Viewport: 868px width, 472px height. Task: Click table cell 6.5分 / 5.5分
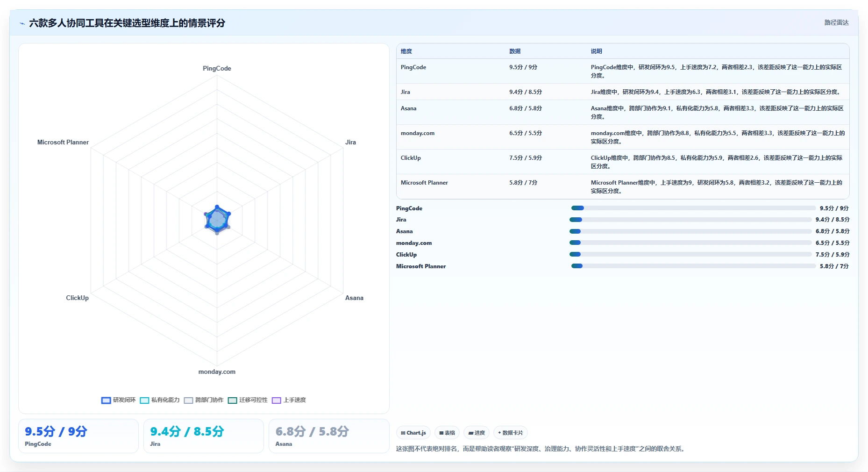click(526, 133)
